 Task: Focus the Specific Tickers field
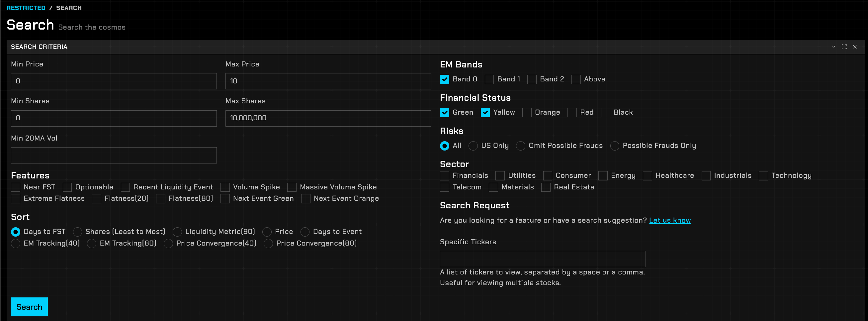543,259
